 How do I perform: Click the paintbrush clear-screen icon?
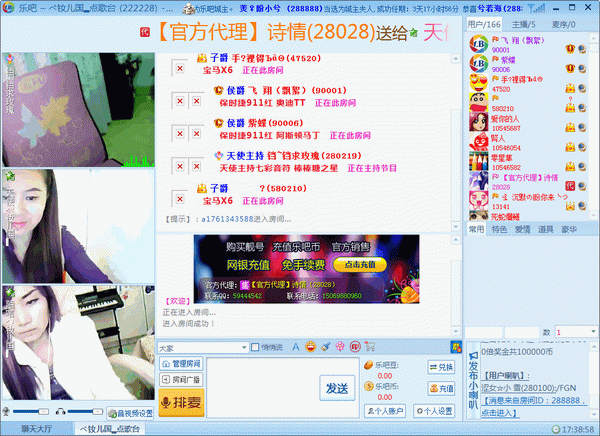coord(325,347)
